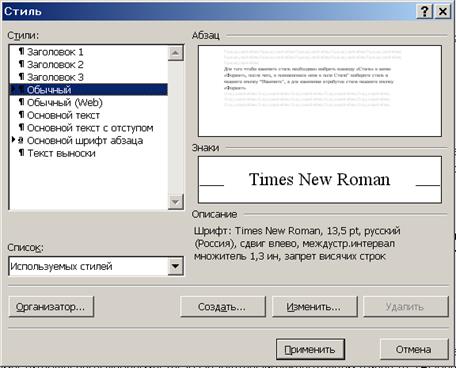Click scroll up arrow in styles list
Viewport: 456px width, 368px height.
176,53
